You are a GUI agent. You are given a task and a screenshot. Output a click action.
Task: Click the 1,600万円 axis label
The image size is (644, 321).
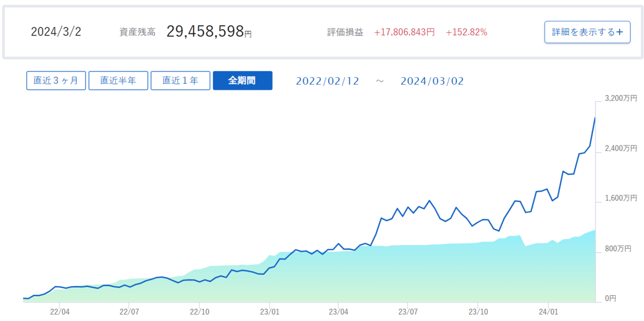(x=620, y=198)
